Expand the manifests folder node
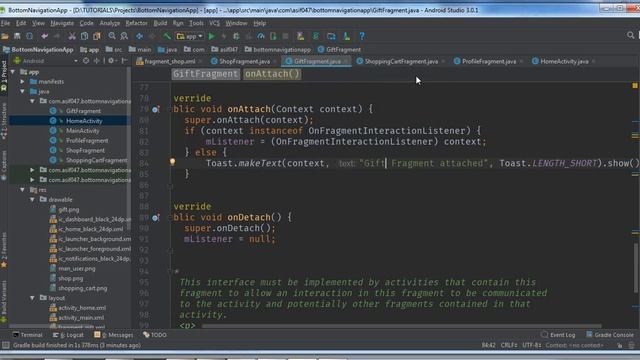 [23, 82]
